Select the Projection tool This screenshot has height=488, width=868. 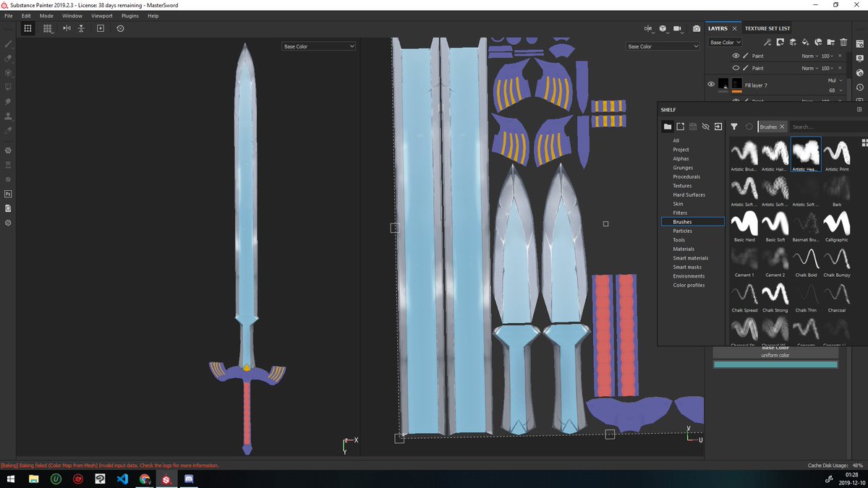point(8,72)
